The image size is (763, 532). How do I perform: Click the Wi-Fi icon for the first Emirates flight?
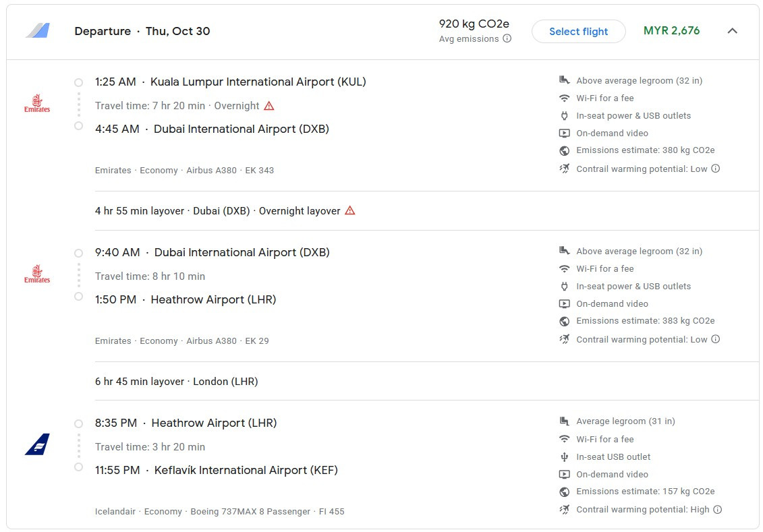click(x=565, y=98)
